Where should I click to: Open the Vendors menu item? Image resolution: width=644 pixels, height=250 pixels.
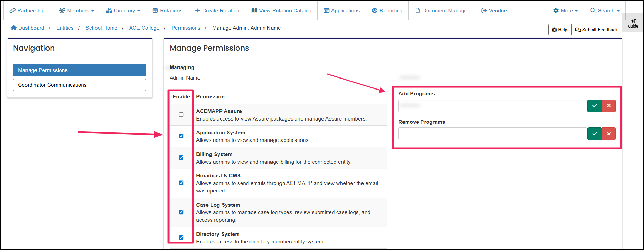click(x=494, y=11)
